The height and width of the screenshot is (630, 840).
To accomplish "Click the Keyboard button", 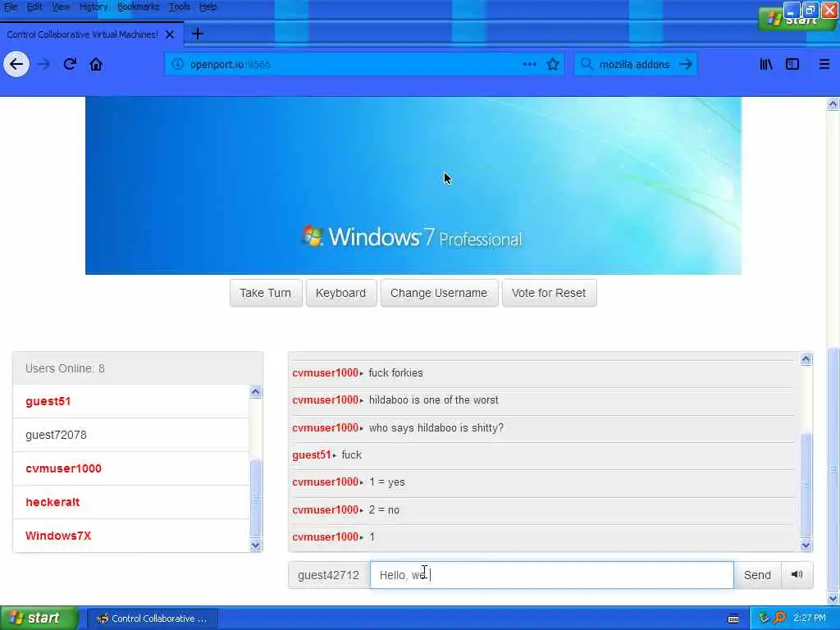I will tap(340, 293).
